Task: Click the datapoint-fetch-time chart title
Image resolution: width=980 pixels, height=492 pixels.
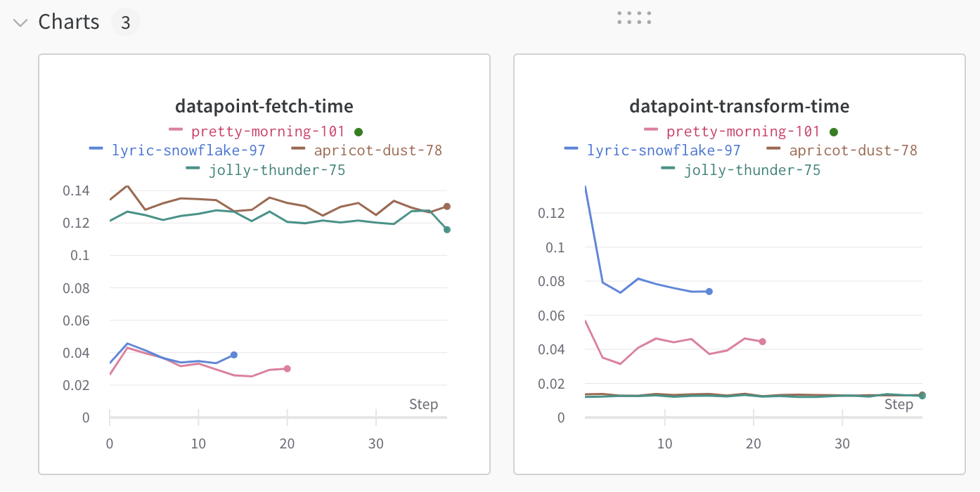Action: [264, 106]
